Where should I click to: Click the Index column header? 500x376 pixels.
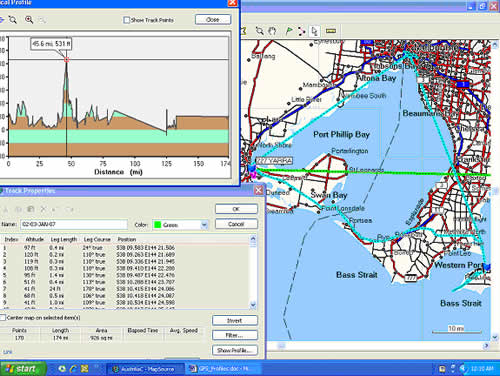tap(11, 239)
